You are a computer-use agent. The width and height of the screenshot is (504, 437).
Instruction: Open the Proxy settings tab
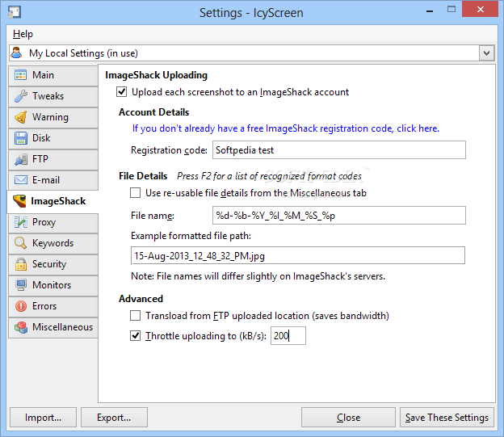53,222
